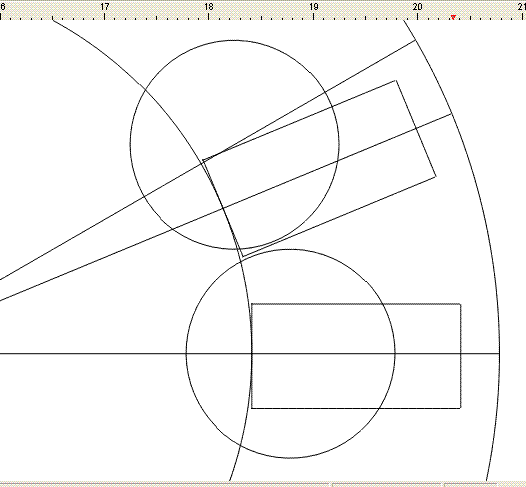Click the rightmost point of the upper circle
526x487 pixels.
pyautogui.click(x=339, y=145)
